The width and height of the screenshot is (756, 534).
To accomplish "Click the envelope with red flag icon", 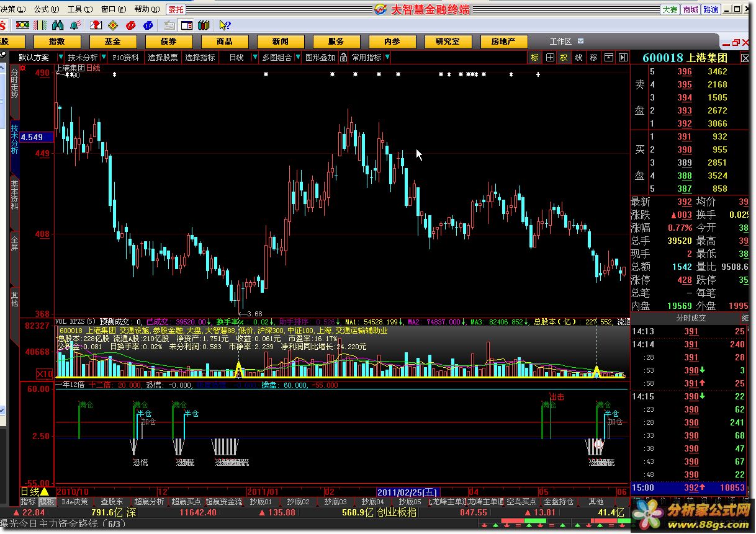I will point(96,25).
